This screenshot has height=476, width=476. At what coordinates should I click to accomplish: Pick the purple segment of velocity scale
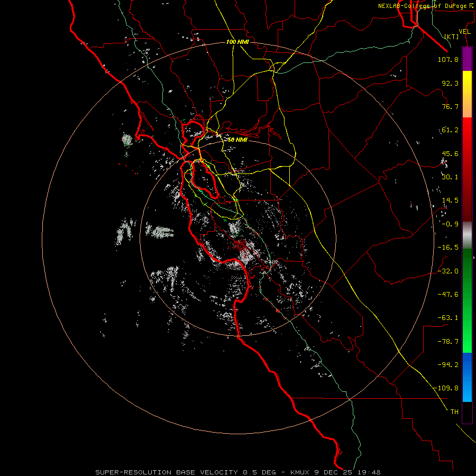(x=467, y=59)
